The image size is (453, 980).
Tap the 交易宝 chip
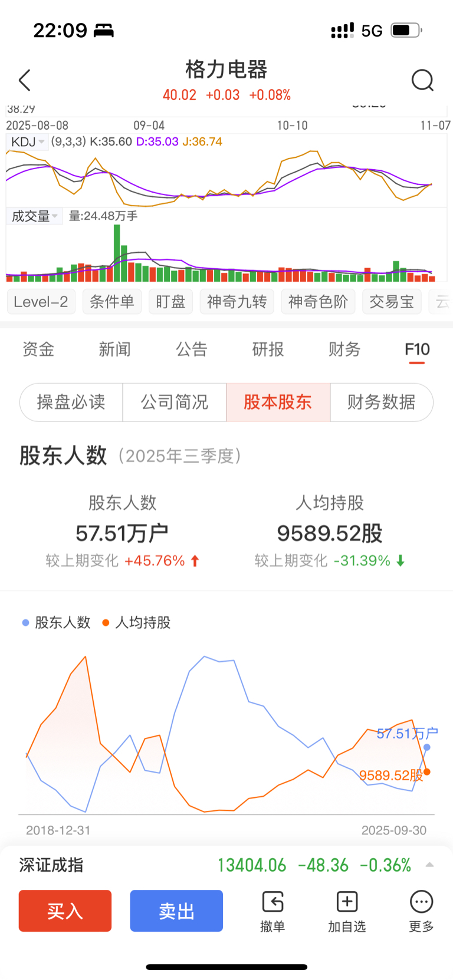pos(392,302)
